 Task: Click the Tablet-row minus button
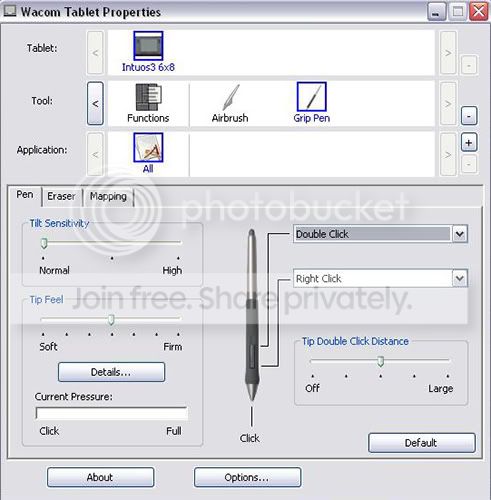click(x=469, y=65)
